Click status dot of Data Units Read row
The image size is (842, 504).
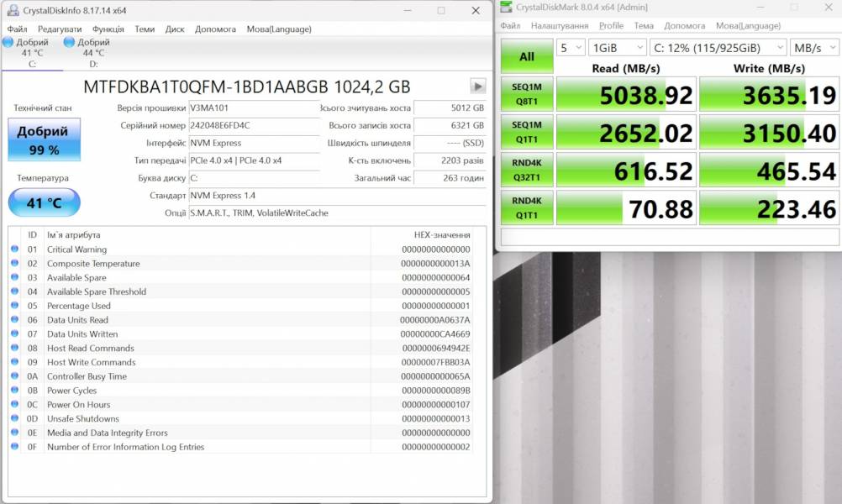tap(14, 319)
